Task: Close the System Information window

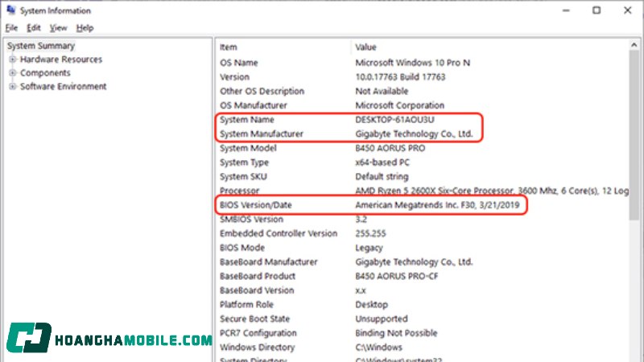Action: (628, 10)
